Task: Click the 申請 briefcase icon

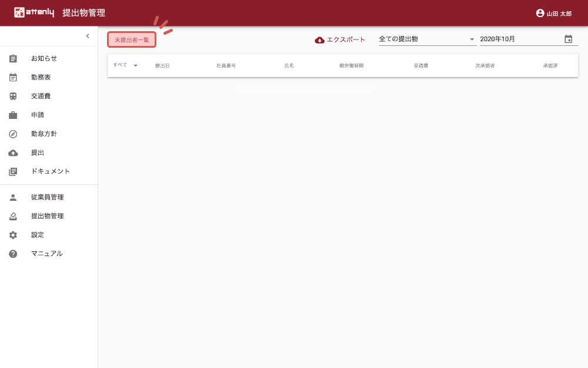Action: coord(13,115)
